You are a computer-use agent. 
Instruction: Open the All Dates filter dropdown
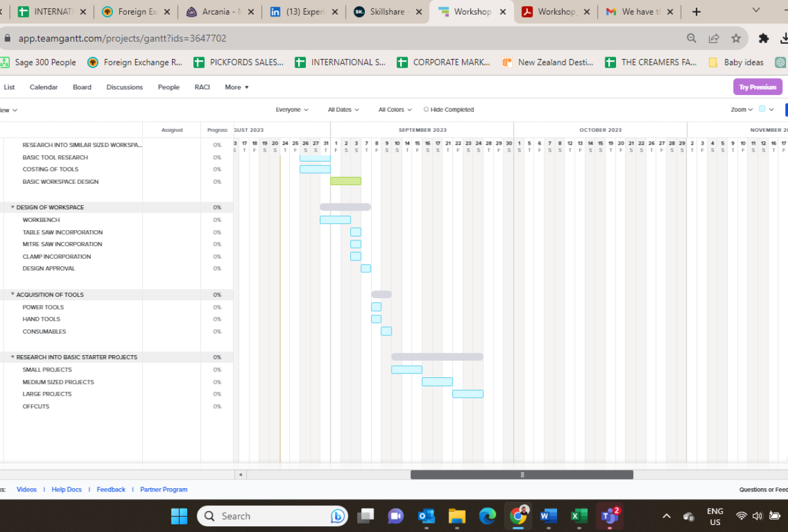coord(343,110)
